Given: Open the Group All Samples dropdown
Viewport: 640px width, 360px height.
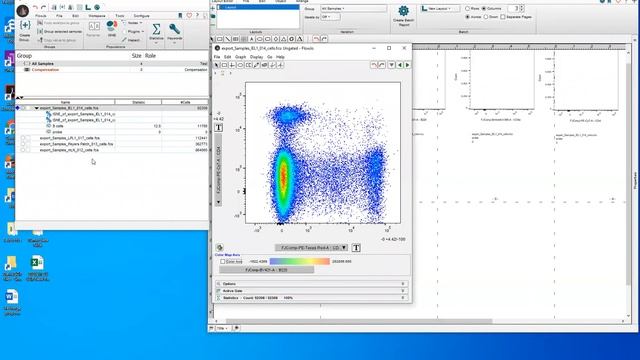Looking at the screenshot, I should coord(353,8).
